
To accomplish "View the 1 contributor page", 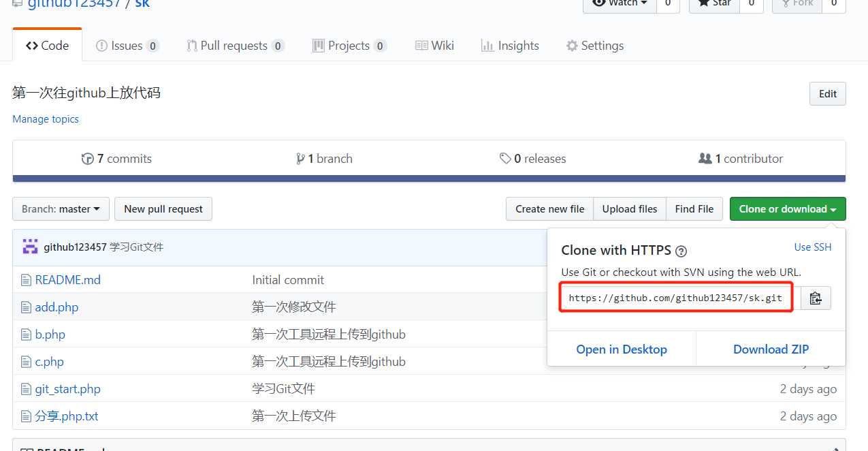I will [741, 159].
